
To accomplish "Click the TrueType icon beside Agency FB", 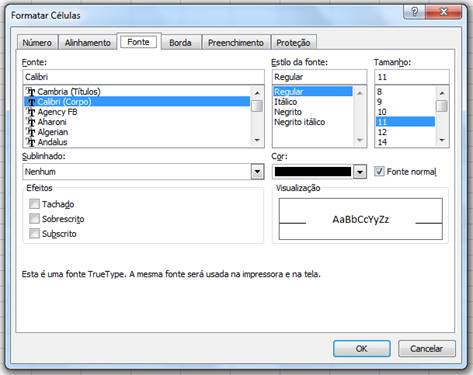I will click(31, 112).
